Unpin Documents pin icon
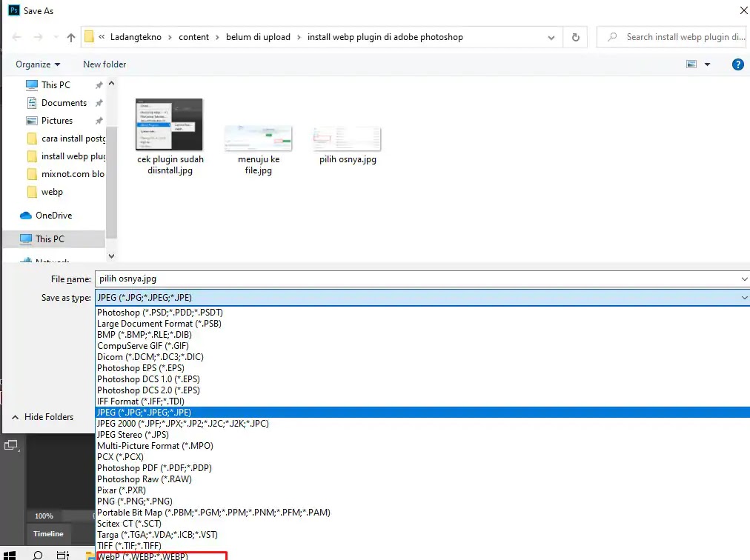 pyautogui.click(x=99, y=103)
